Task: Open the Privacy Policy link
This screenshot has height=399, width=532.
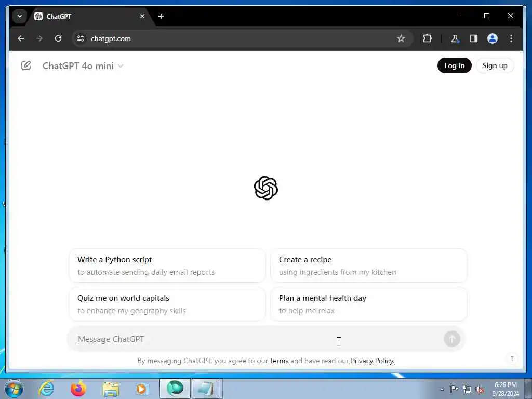Action: coord(372,361)
